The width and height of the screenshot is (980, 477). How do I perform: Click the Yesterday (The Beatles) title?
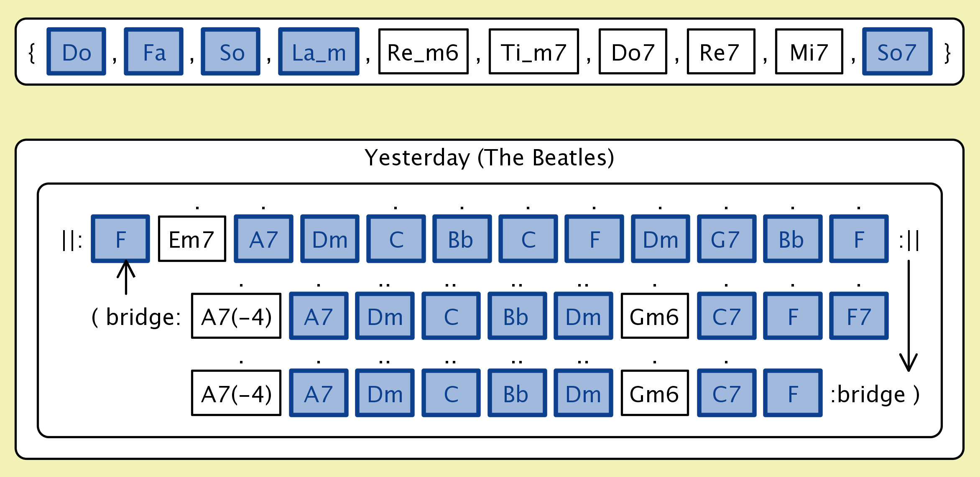point(489,158)
